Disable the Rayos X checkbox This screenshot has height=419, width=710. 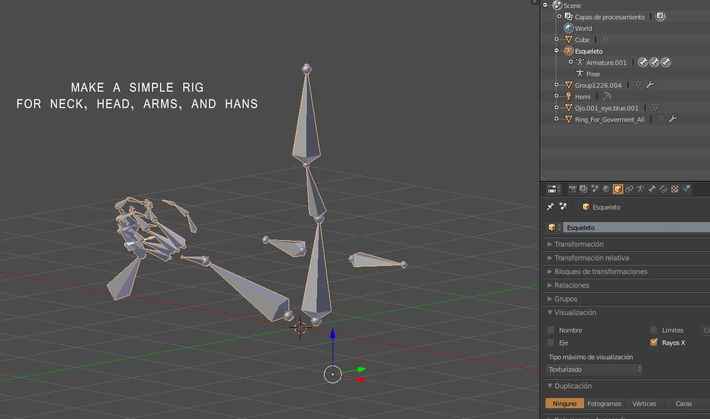click(x=654, y=342)
